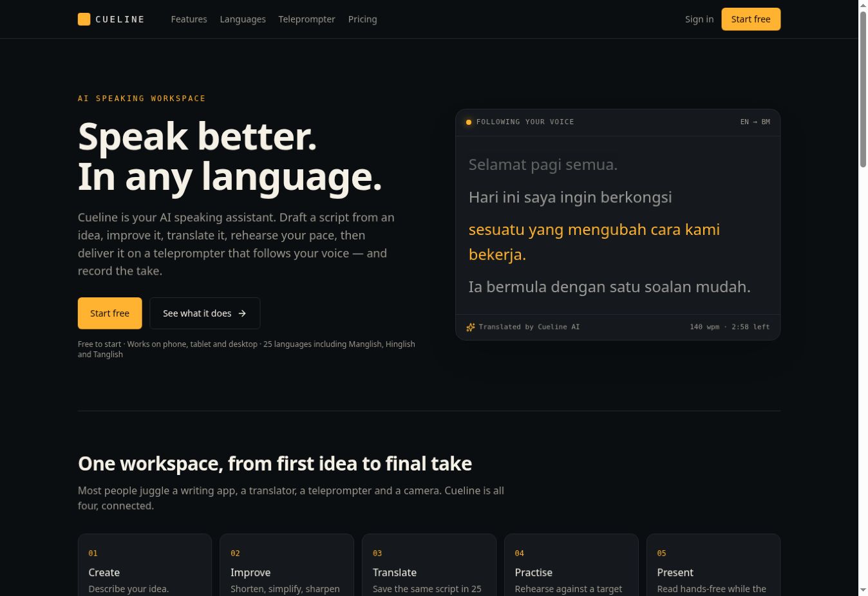868x596 pixels.
Task: Click the line 'Hari ini saya ingin berkongsi'
Action: pos(570,197)
